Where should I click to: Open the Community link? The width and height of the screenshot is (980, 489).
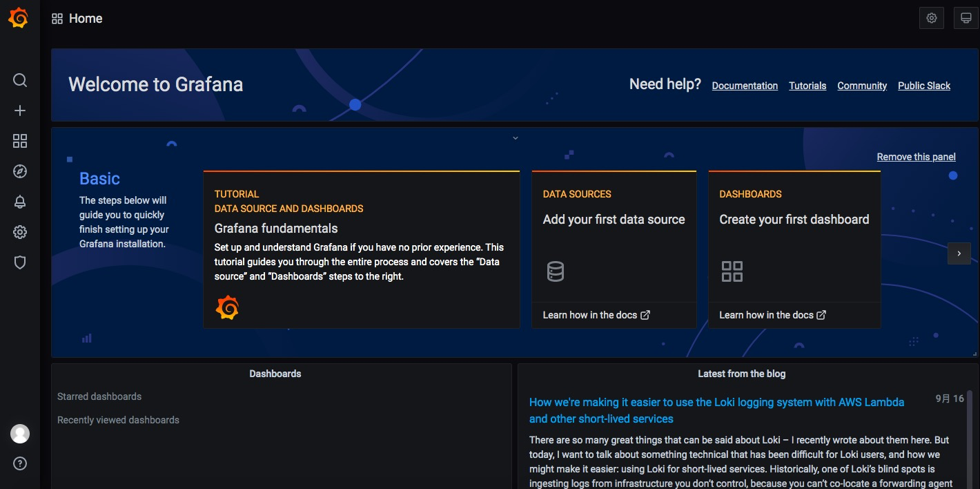pyautogui.click(x=862, y=86)
